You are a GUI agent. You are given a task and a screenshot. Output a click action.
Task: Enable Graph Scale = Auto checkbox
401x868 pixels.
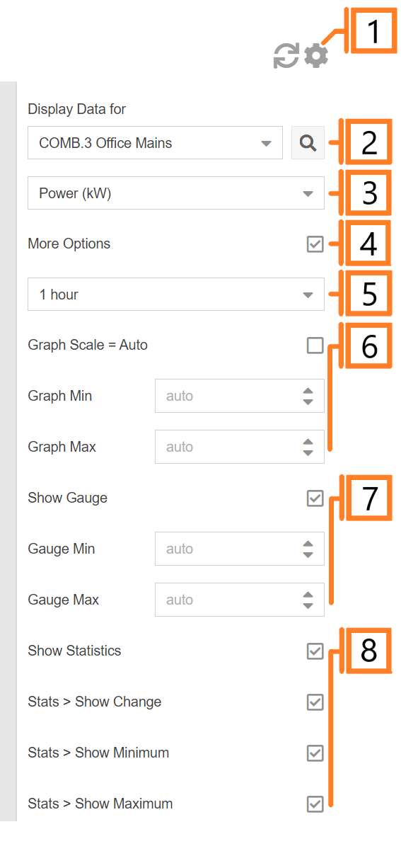point(315,346)
